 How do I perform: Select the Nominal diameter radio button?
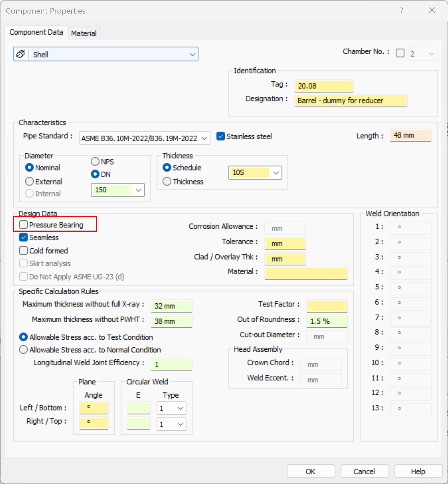[29, 168]
